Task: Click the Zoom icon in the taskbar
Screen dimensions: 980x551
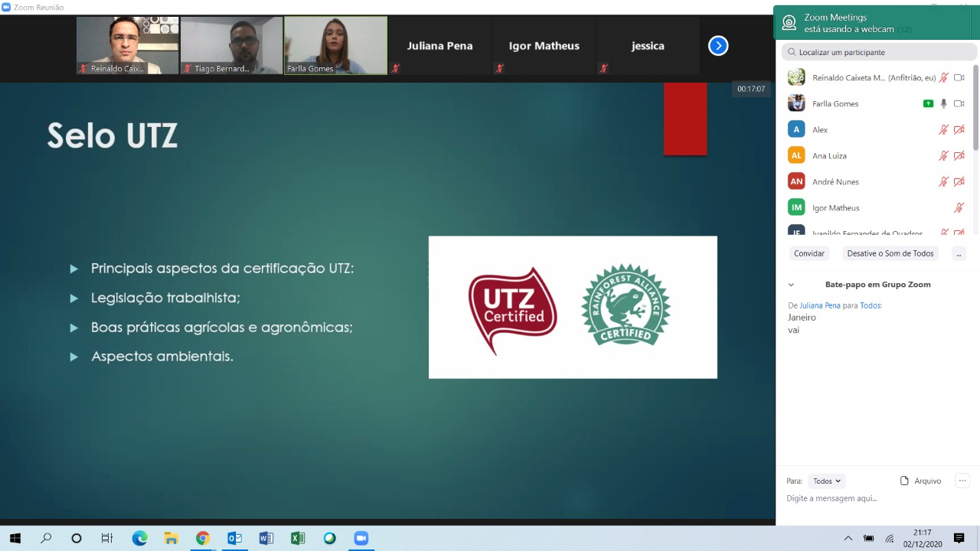Action: [361, 538]
